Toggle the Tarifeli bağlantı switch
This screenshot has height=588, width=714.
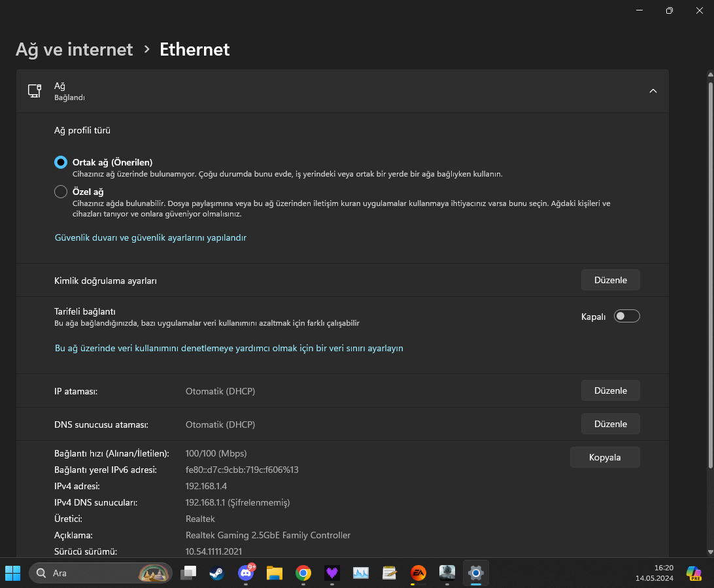(x=626, y=317)
